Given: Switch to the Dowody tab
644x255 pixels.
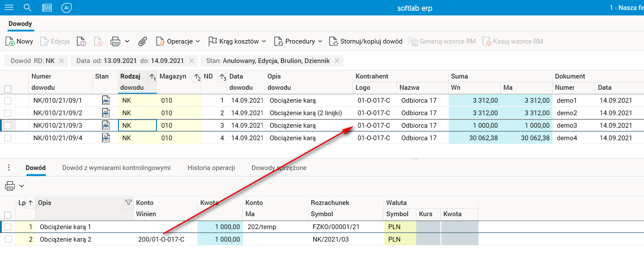Looking at the screenshot, I should click(20, 24).
